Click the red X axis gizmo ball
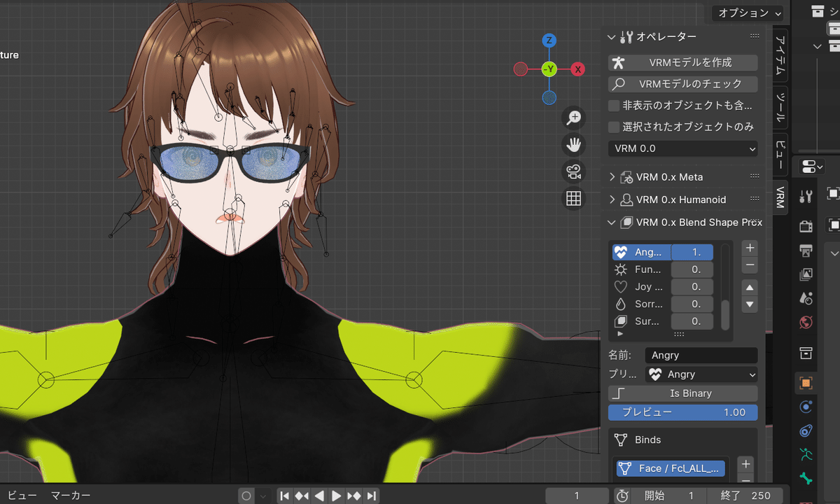 [578, 69]
